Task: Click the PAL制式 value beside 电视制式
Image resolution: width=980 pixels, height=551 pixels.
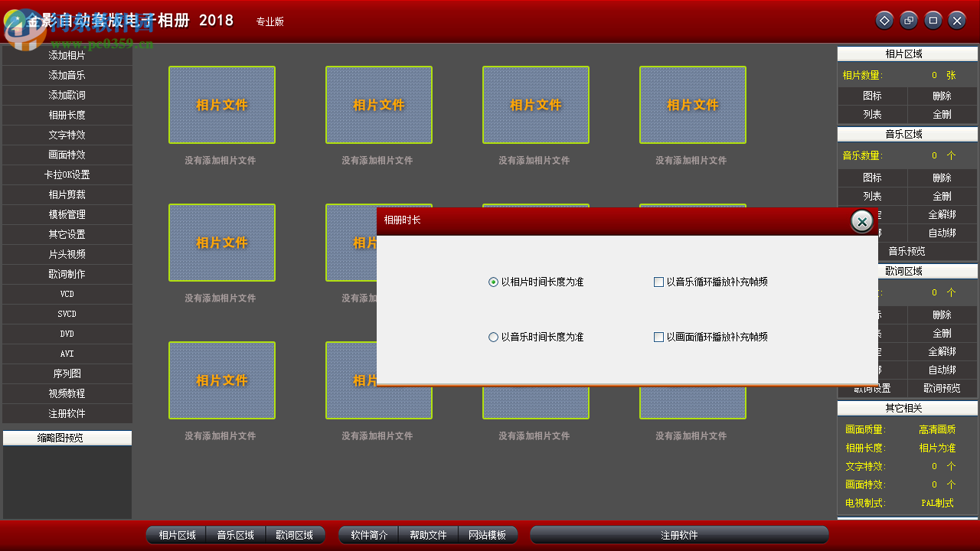Action: [x=937, y=503]
